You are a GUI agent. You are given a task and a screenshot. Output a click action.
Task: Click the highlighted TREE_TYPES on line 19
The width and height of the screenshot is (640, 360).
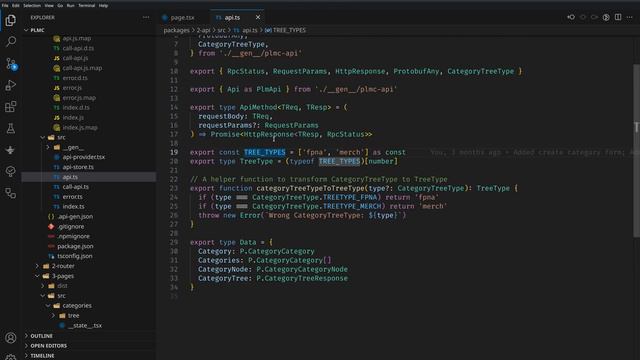(x=264, y=152)
